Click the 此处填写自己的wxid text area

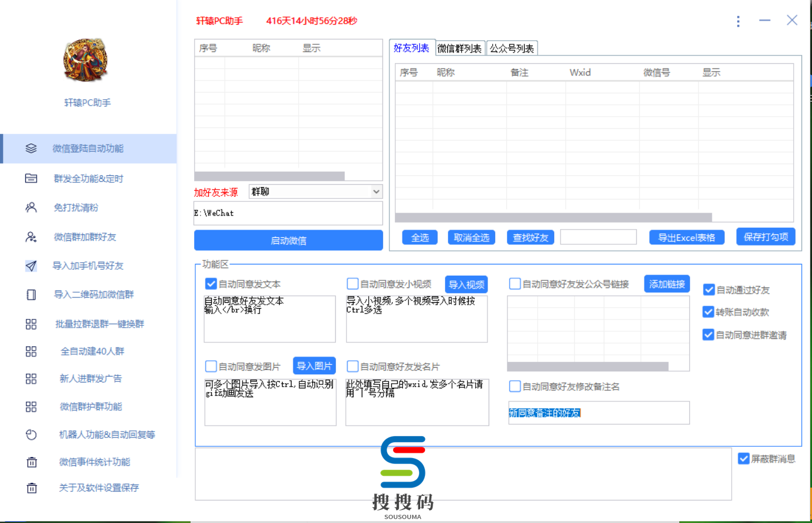click(417, 402)
